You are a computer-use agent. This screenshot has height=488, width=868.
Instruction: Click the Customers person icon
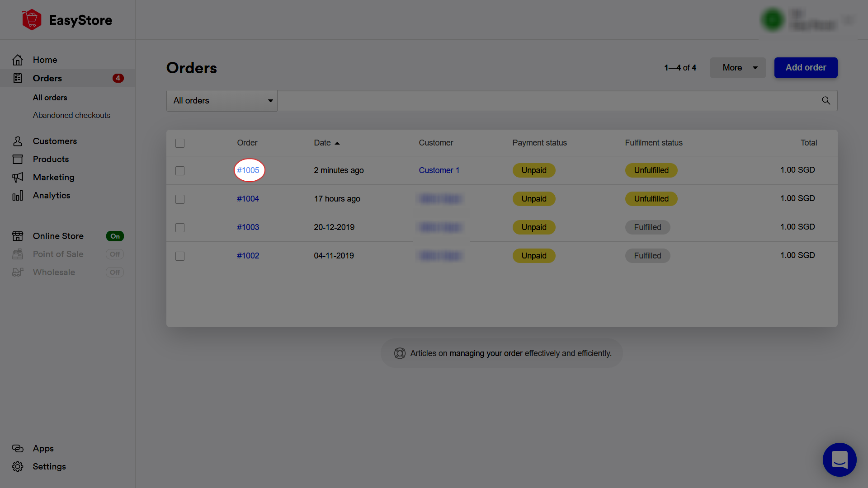tap(18, 141)
